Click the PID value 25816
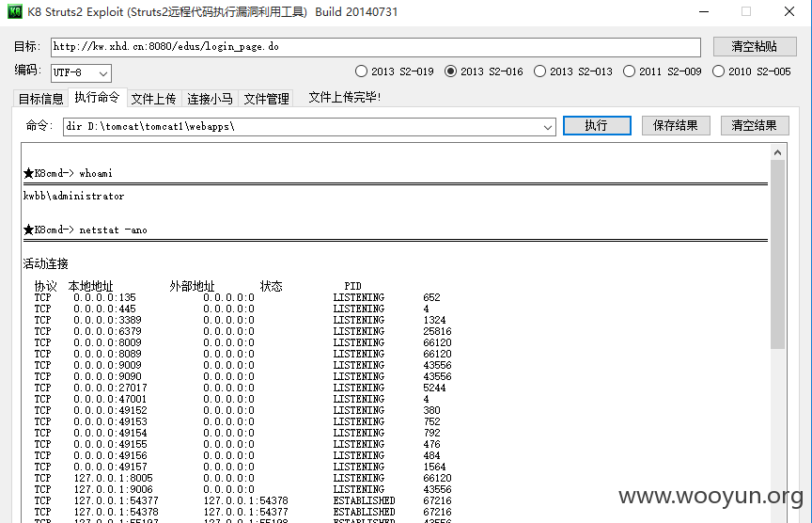 [x=437, y=331]
